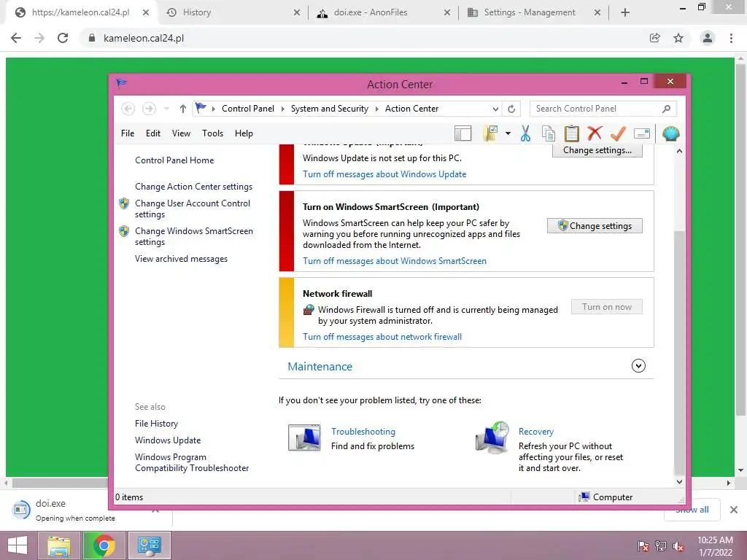Open the Edit menu
The width and height of the screenshot is (747, 560).
(x=153, y=133)
